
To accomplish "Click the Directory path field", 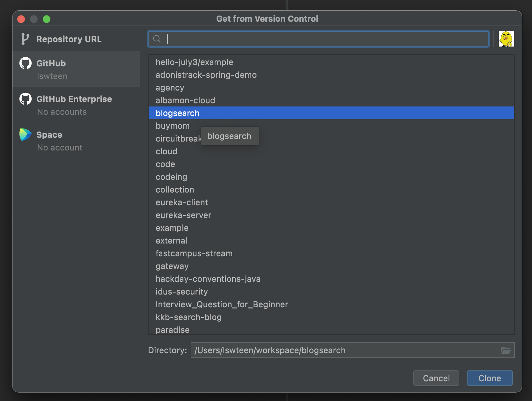I will coord(352,350).
